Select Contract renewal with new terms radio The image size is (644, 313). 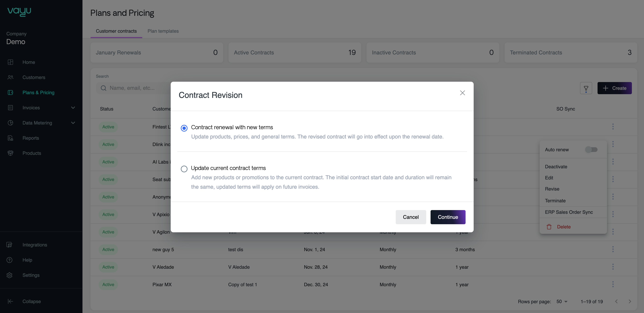[184, 128]
